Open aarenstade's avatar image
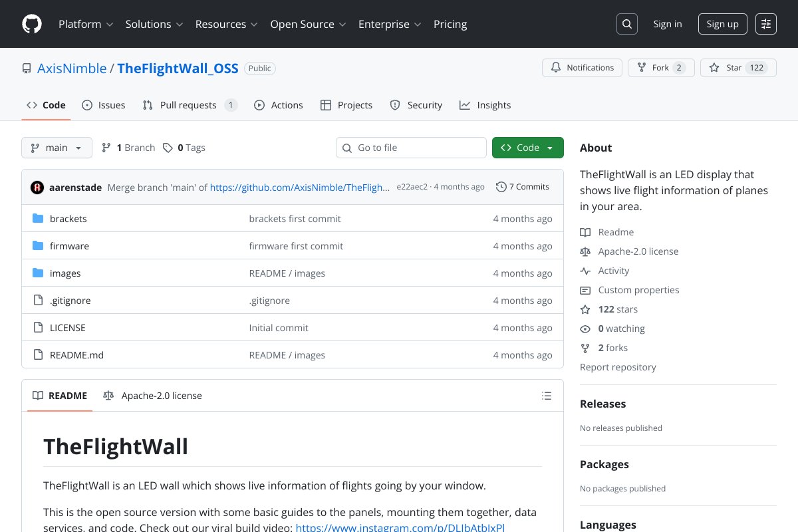 click(37, 187)
